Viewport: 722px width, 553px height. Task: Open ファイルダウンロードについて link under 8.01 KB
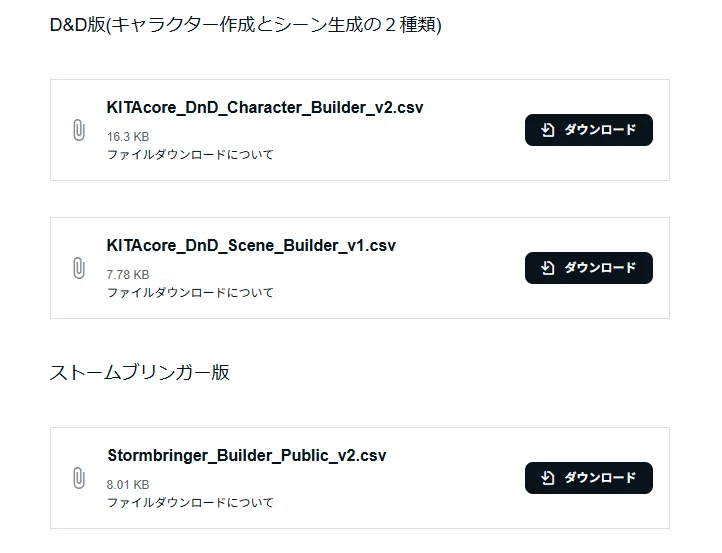(x=190, y=502)
